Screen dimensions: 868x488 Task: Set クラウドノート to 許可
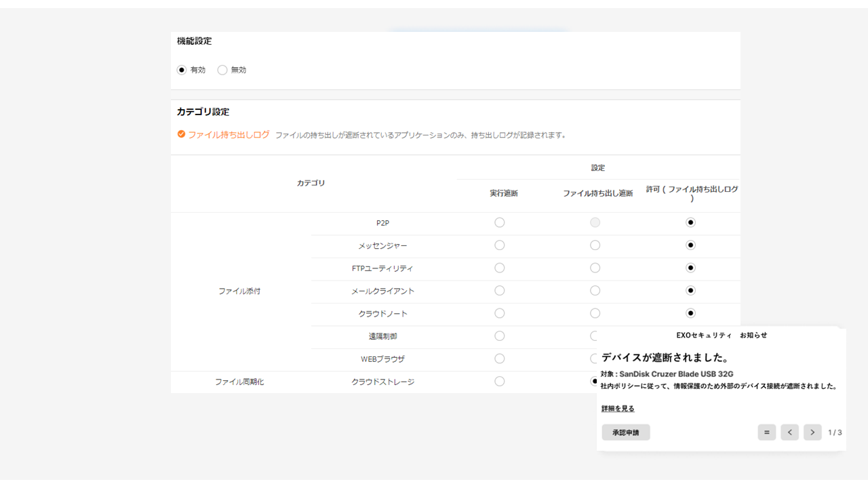point(690,313)
